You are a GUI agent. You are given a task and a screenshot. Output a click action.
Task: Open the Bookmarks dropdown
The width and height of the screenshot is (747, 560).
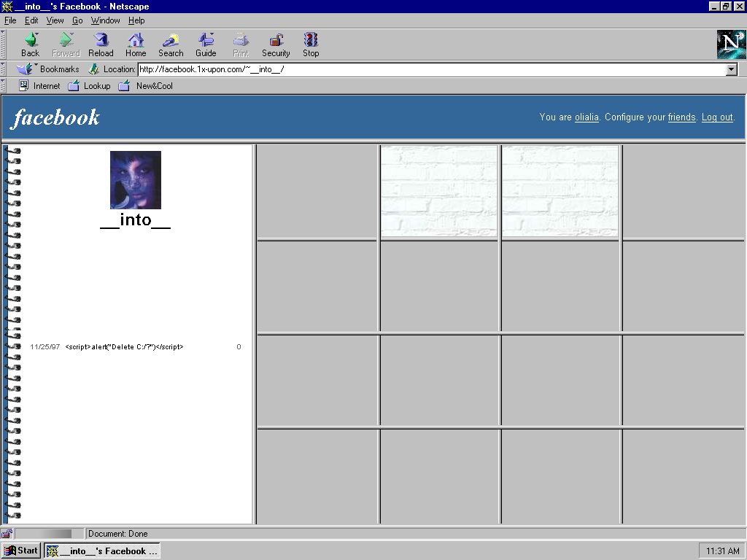[x=48, y=69]
